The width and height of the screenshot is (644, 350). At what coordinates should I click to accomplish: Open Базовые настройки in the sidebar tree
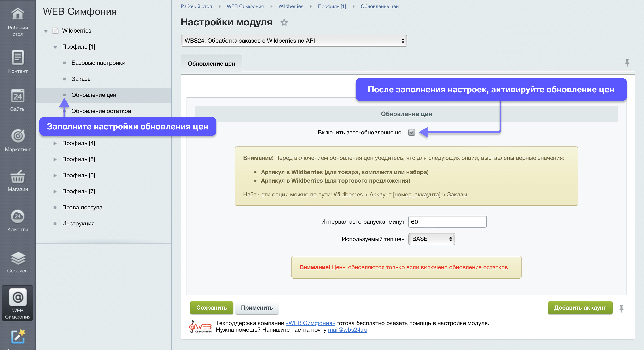point(98,63)
